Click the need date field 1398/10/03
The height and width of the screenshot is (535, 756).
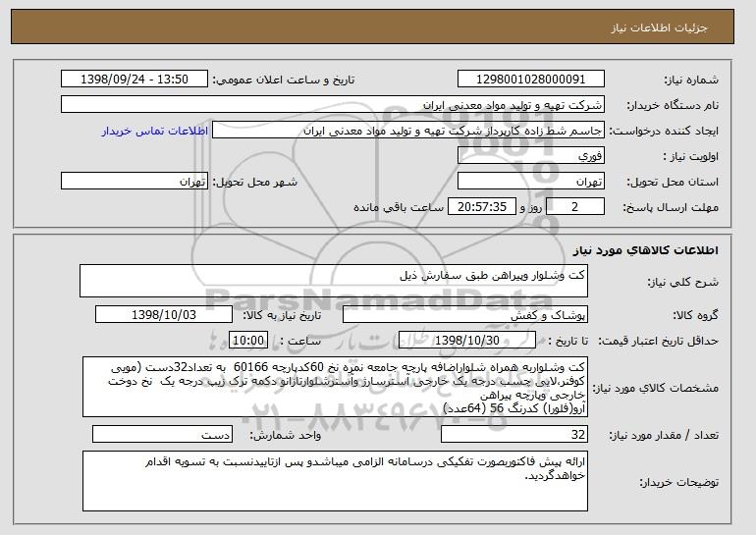pos(164,315)
